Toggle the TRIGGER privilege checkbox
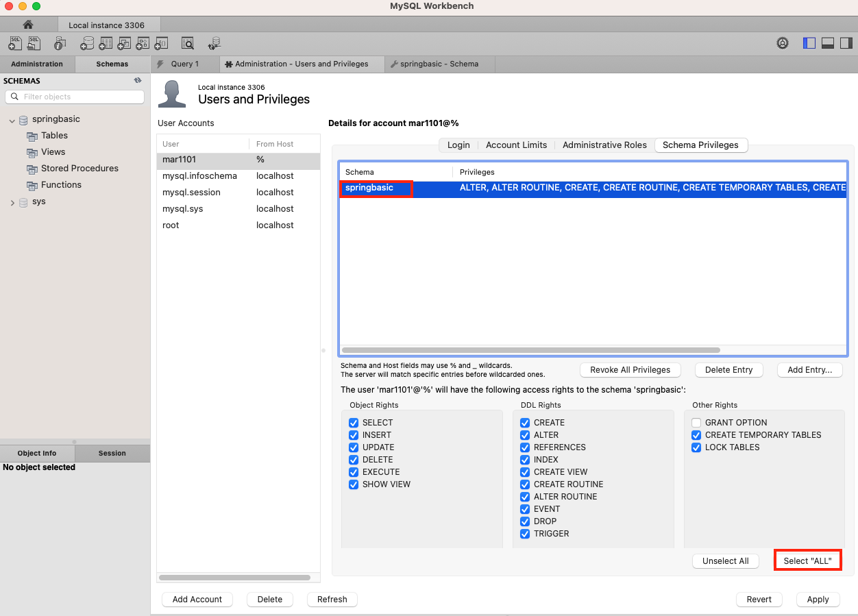Viewport: 858px width, 616px height. (x=525, y=534)
